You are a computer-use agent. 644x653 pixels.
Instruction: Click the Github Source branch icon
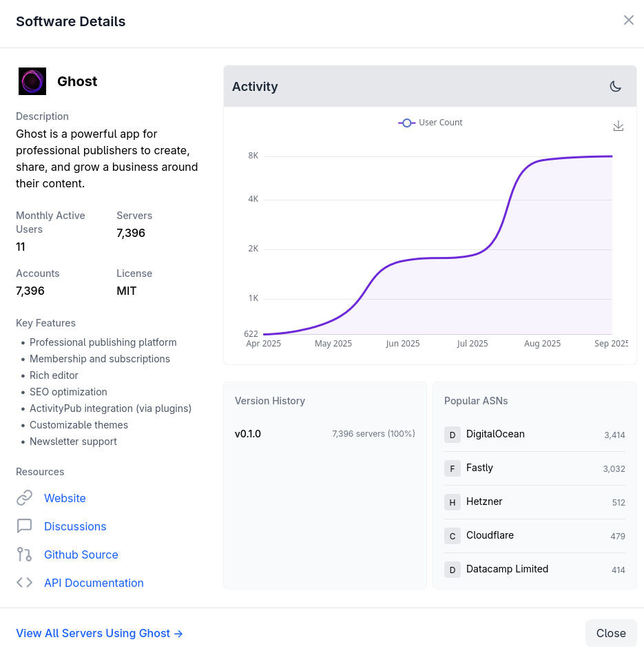(25, 554)
